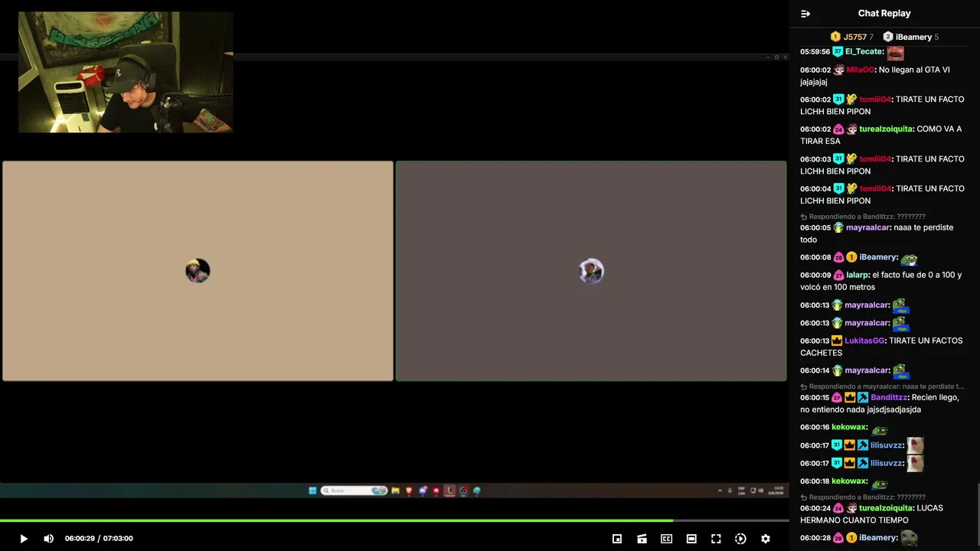Click lalarp's pink badge
980x551 pixels.
(838, 275)
